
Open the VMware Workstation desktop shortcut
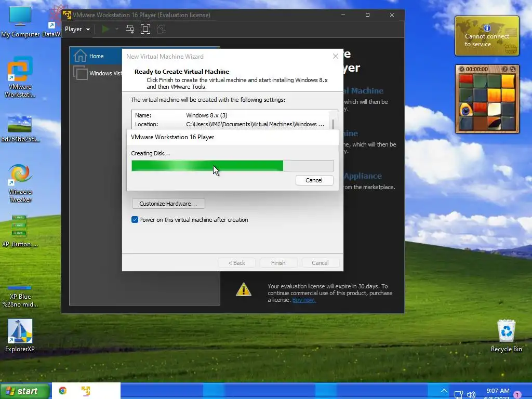20,77
